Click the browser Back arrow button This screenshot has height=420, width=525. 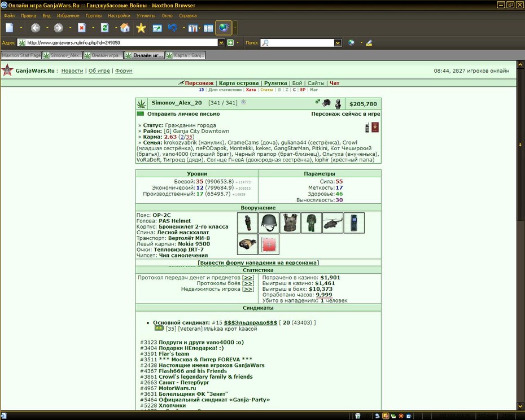36,28
